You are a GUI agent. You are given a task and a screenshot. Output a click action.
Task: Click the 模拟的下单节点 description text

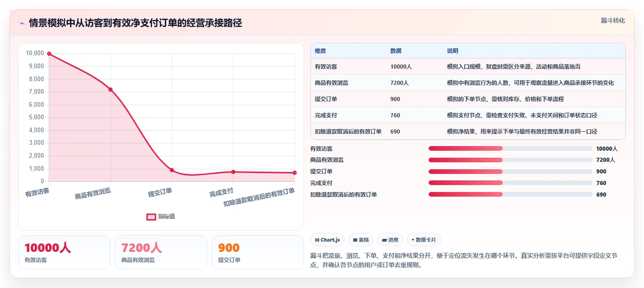point(505,99)
